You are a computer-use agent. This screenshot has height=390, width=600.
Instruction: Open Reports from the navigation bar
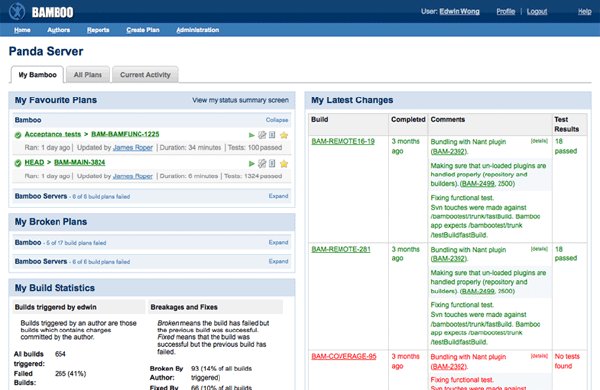(98, 30)
